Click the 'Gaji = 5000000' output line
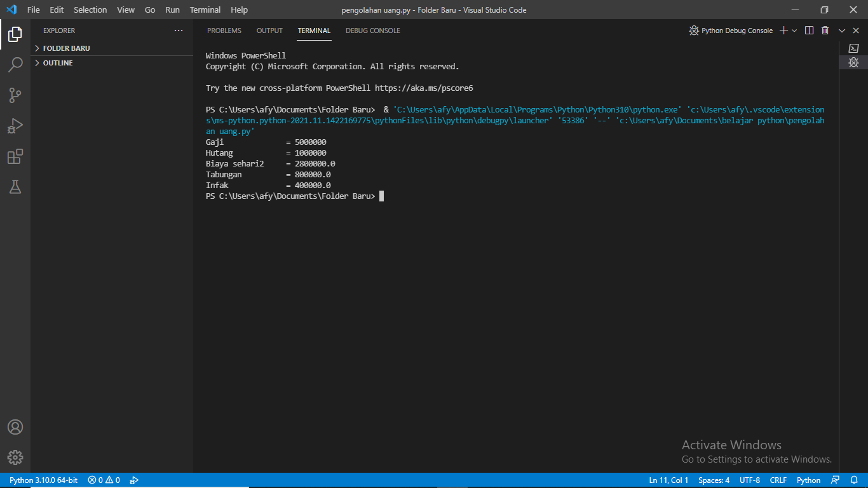This screenshot has width=868, height=488. click(x=266, y=142)
